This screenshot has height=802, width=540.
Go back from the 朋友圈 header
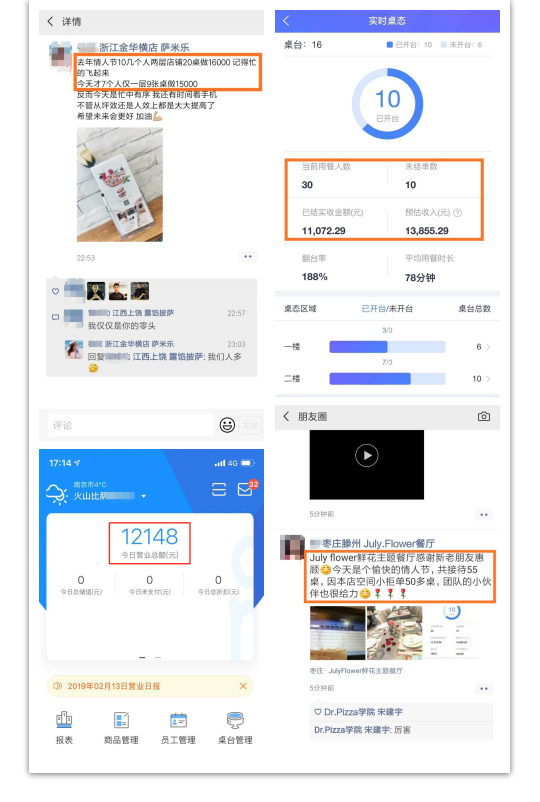coord(286,416)
